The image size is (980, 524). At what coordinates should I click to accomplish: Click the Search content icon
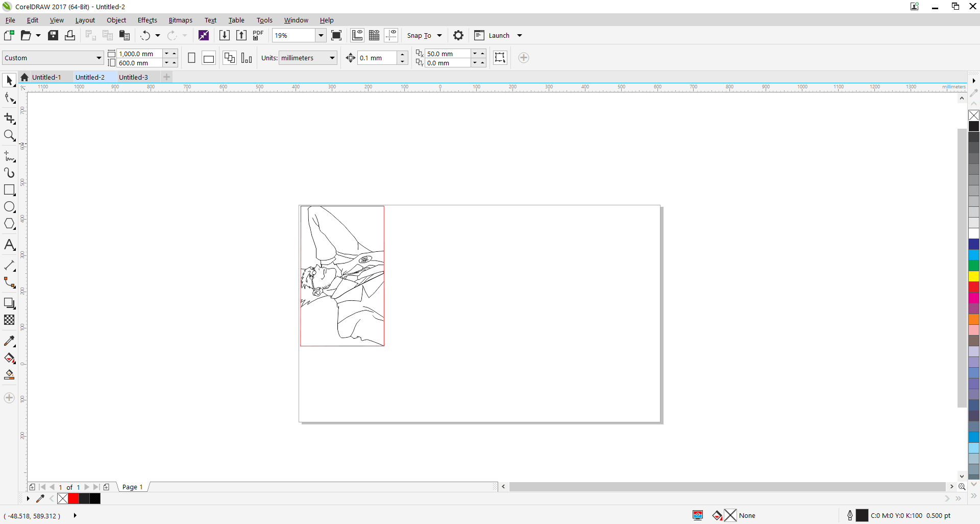[203, 35]
